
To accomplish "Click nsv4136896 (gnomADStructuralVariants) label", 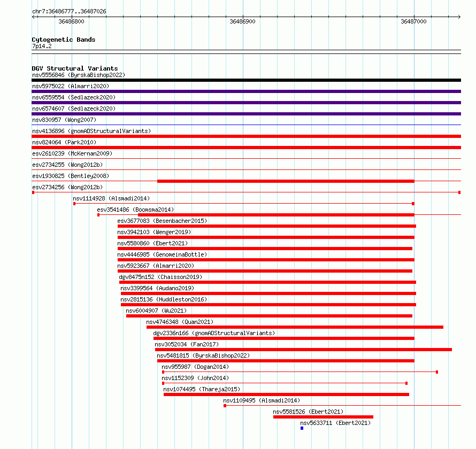I will pos(91,131).
